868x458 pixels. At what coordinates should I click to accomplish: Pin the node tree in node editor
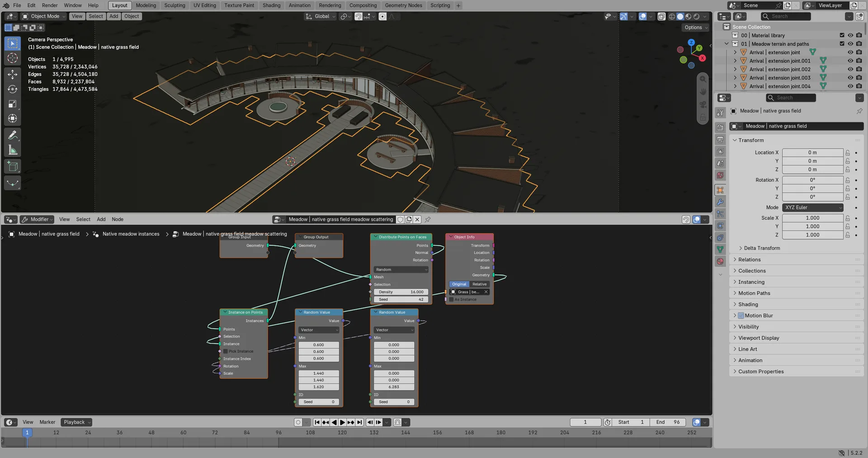click(x=428, y=219)
